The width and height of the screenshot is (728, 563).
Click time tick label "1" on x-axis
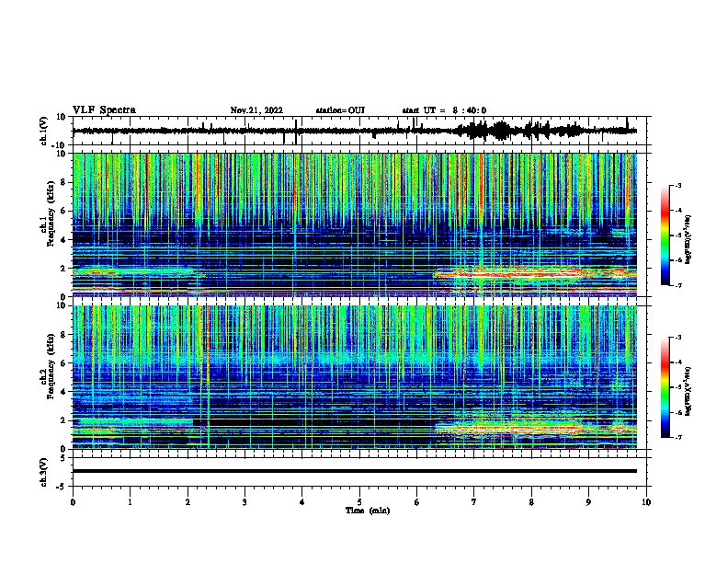130,502
